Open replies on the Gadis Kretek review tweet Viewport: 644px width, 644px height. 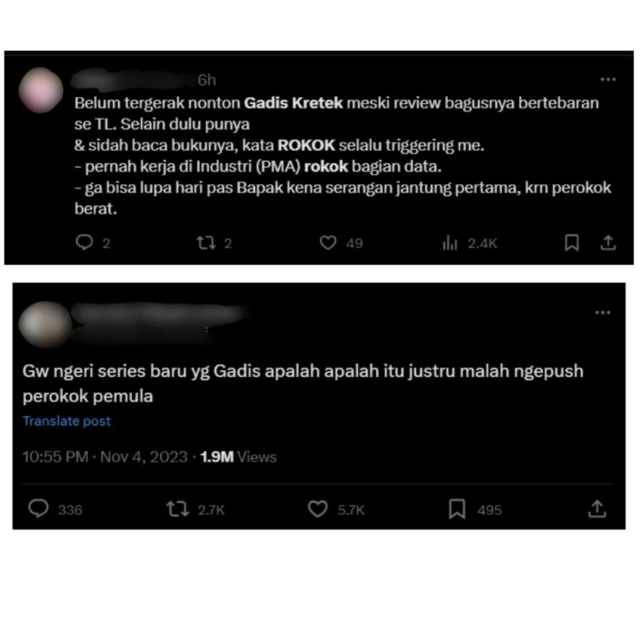click(85, 242)
